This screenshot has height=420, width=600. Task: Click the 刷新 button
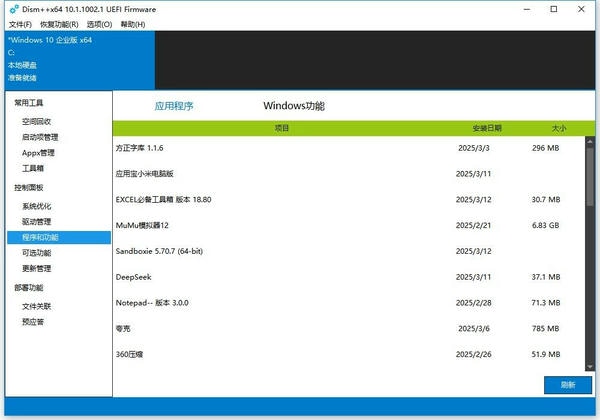coord(568,385)
